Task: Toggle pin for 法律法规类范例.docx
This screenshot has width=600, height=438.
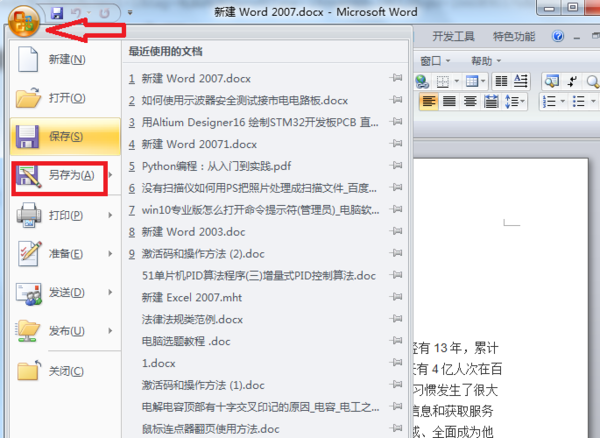Action: click(x=396, y=318)
